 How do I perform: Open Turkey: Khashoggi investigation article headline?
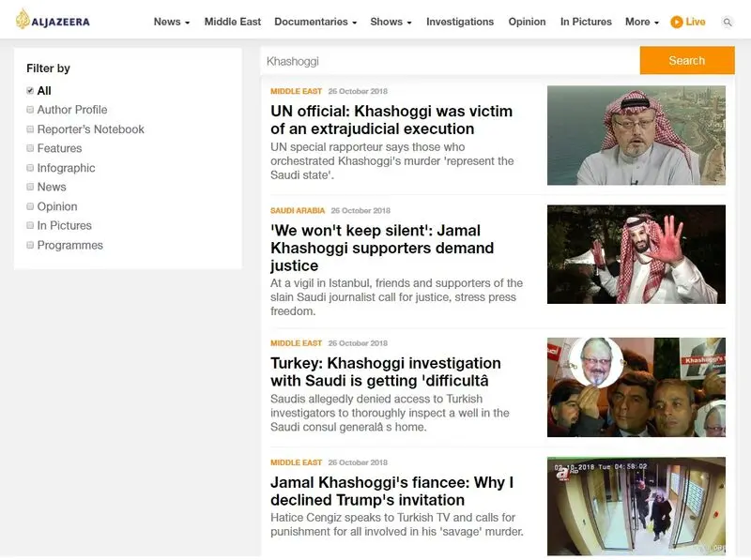pyautogui.click(x=386, y=371)
